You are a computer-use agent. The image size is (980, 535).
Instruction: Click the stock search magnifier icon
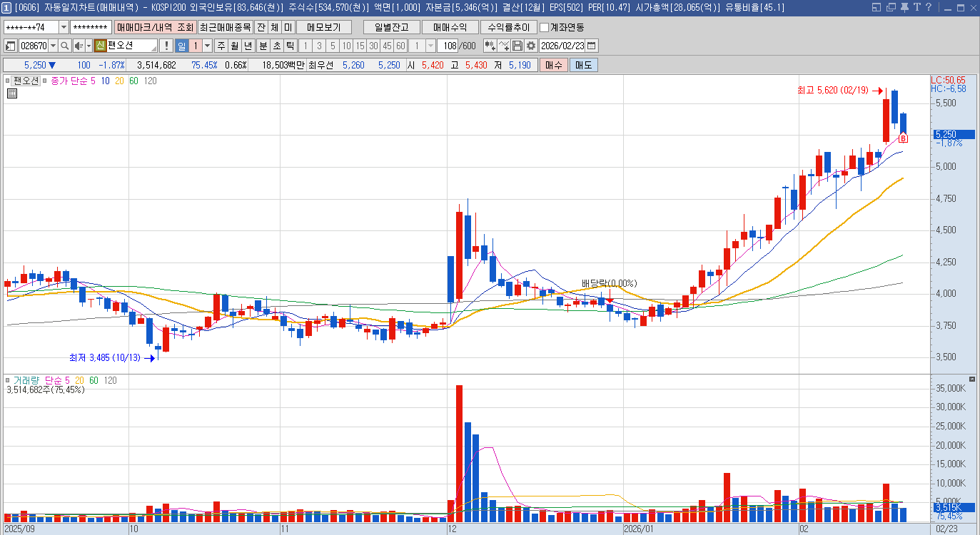pyautogui.click(x=64, y=46)
